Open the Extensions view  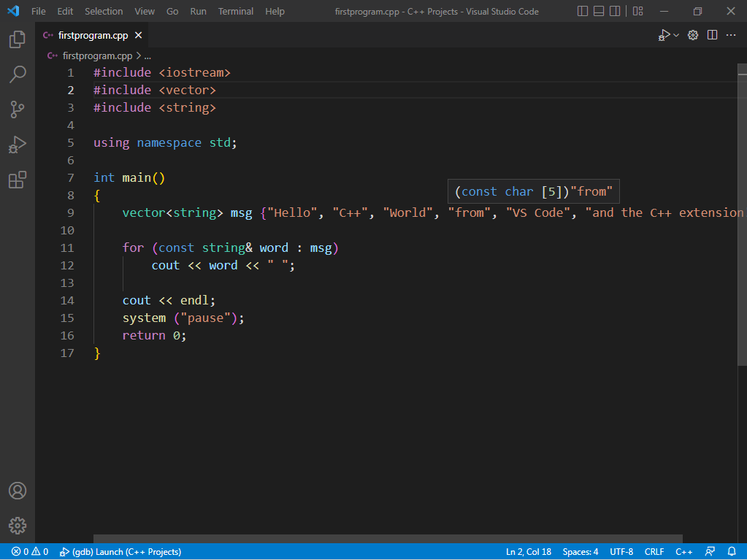point(17,180)
